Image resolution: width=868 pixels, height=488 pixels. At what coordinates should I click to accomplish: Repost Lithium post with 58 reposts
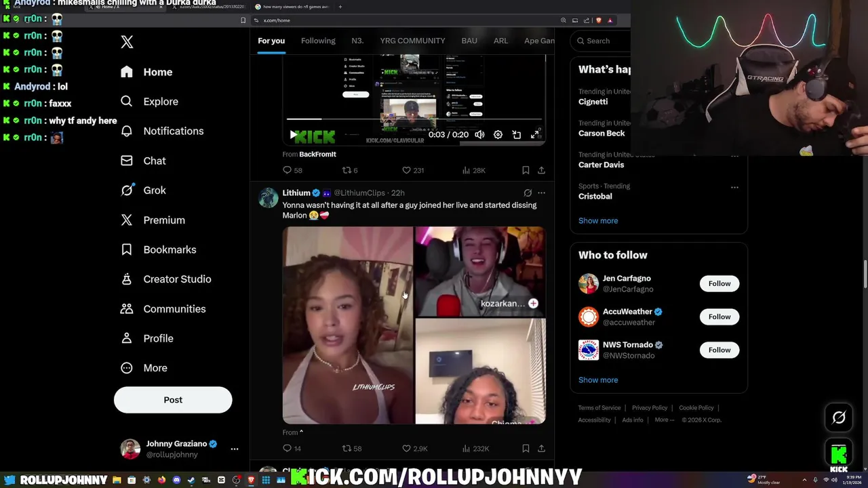pos(352,449)
